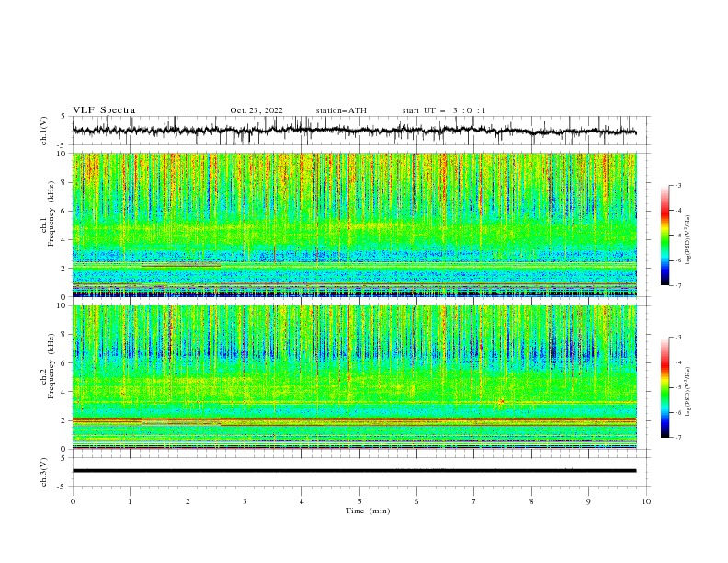This screenshot has height=563, width=728.
Task: Click time axis tick label "0"
Action: click(73, 501)
